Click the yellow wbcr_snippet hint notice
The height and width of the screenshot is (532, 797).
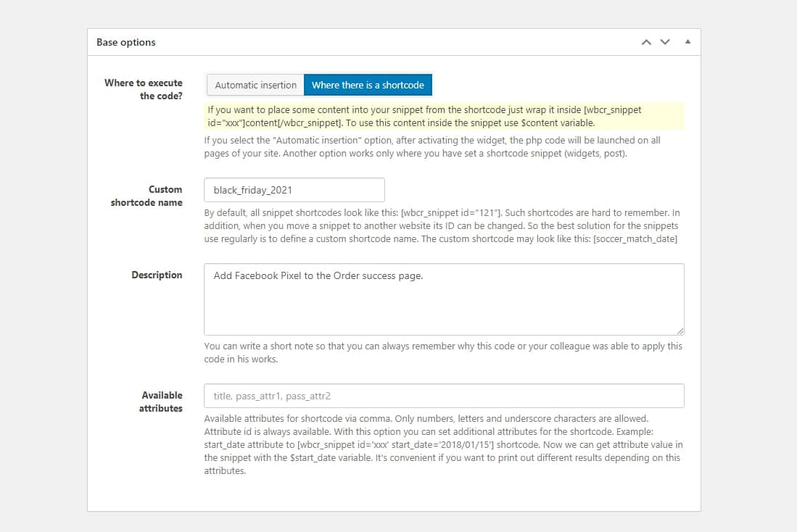click(x=445, y=117)
